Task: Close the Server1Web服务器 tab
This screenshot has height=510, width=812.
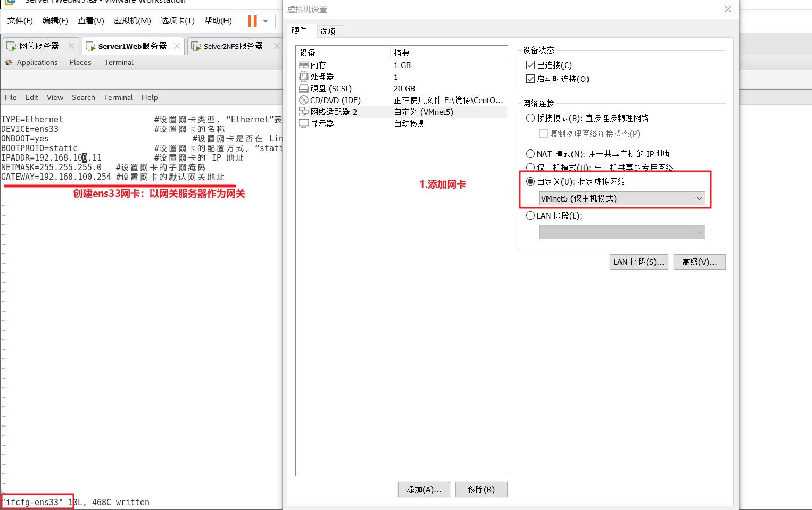Action: 177,46
